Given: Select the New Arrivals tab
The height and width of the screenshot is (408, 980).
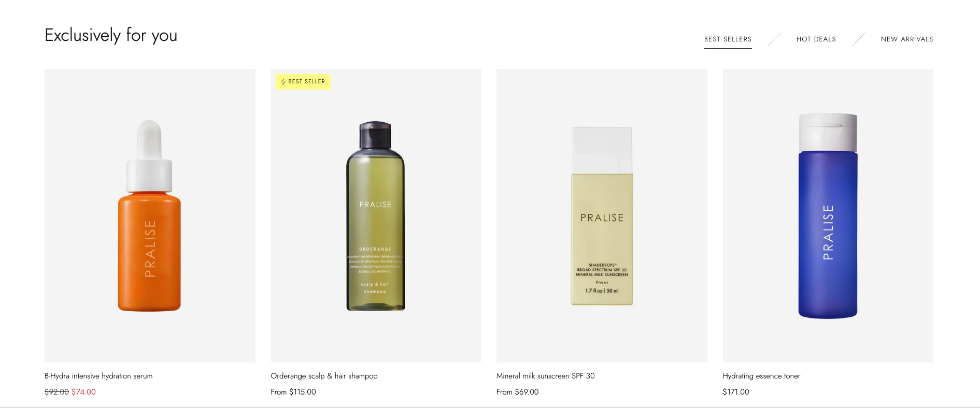Looking at the screenshot, I should coord(907,39).
